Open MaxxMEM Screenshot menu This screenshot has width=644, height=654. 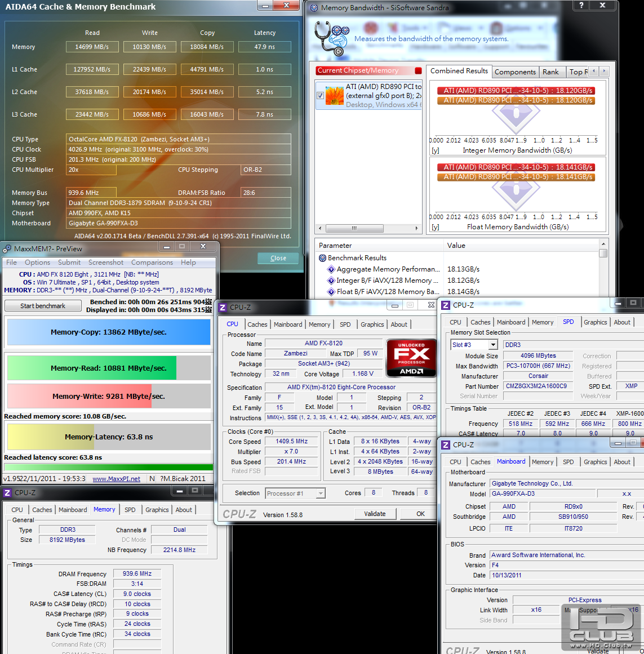pos(106,263)
